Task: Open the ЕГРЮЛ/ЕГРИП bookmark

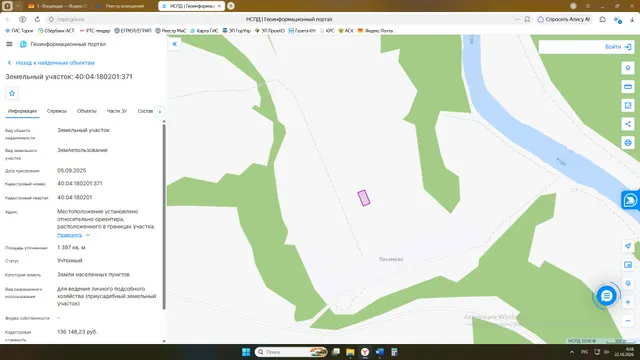Action: coord(133,31)
